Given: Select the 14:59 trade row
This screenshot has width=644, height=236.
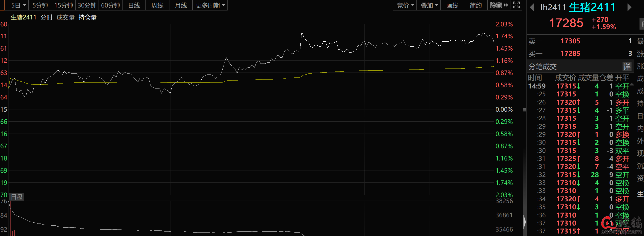Looking at the screenshot, I should 578,86.
